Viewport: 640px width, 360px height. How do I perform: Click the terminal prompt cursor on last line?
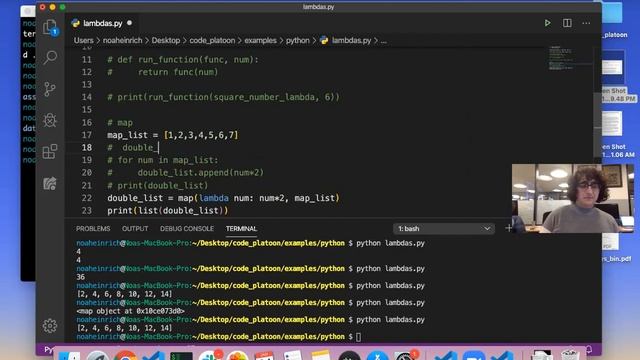pos(358,337)
